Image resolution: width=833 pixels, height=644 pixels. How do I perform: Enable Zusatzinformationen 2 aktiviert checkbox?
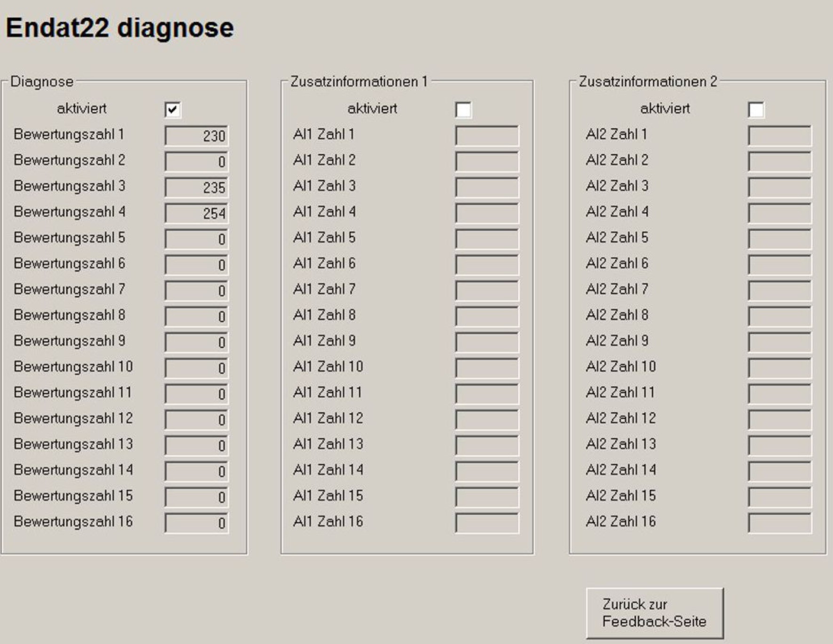(x=756, y=110)
